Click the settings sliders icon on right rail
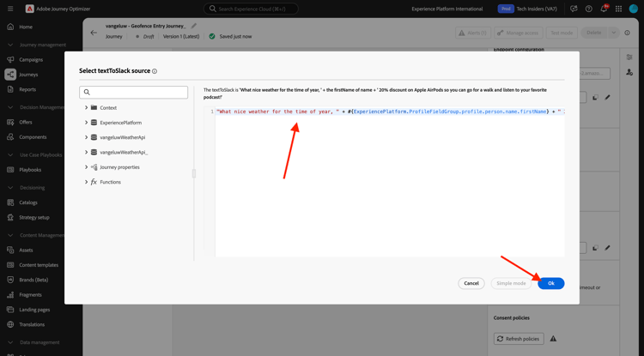 [629, 57]
